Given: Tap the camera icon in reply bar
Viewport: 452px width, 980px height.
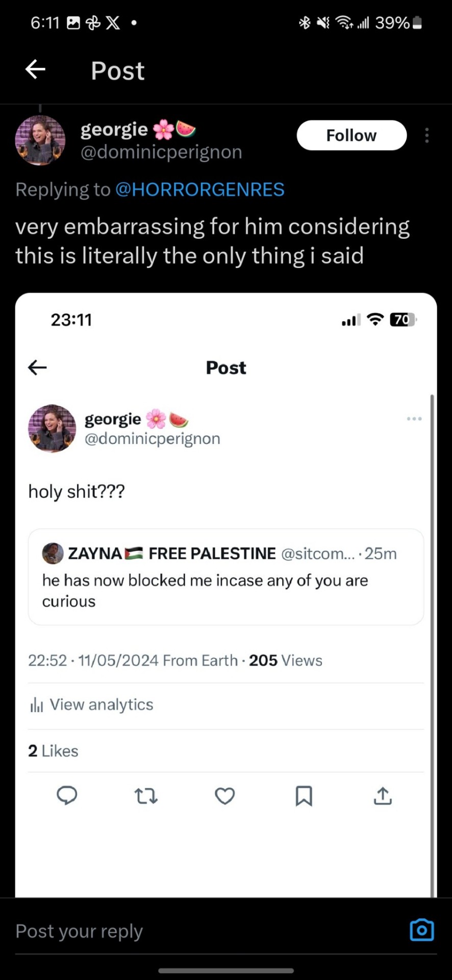Looking at the screenshot, I should tap(422, 929).
